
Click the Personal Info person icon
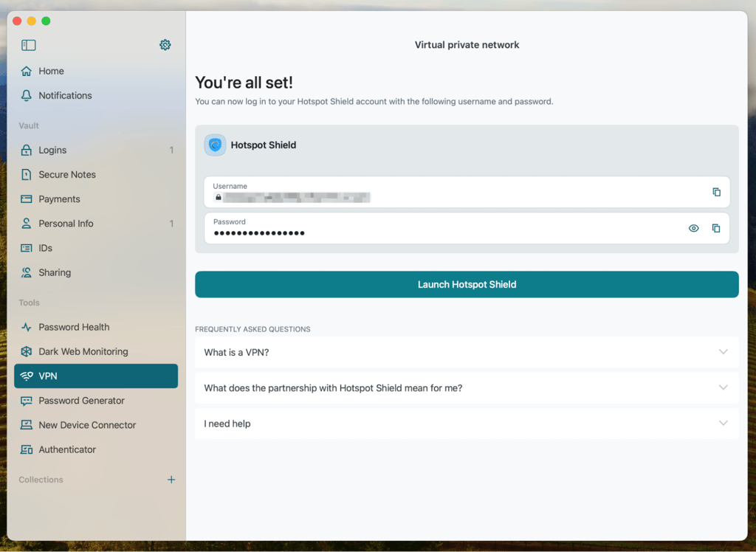pos(26,223)
